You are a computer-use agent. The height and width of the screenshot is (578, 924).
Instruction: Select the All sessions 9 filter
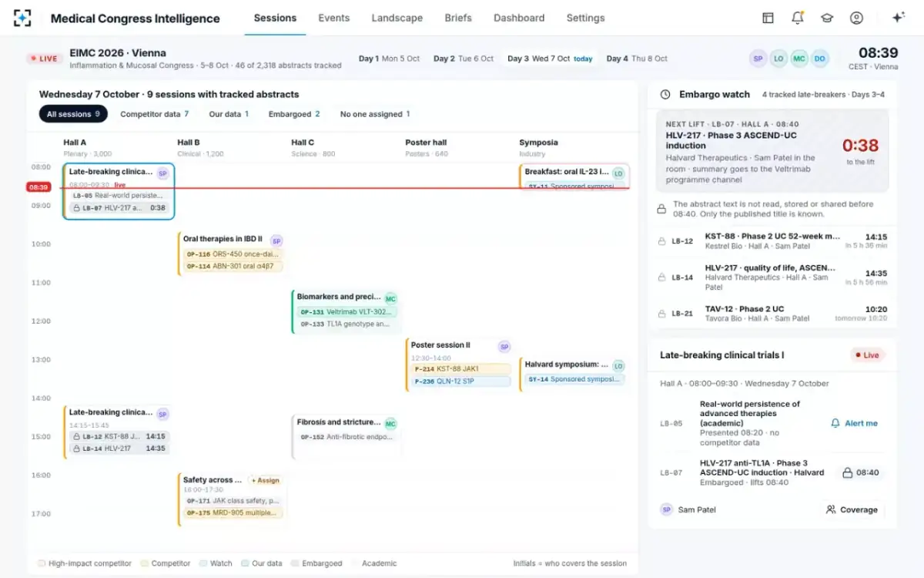click(x=73, y=114)
